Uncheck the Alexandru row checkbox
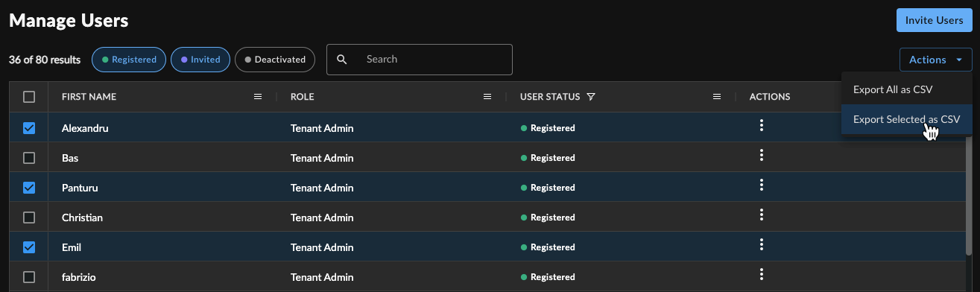This screenshot has height=292, width=980. tap(29, 128)
